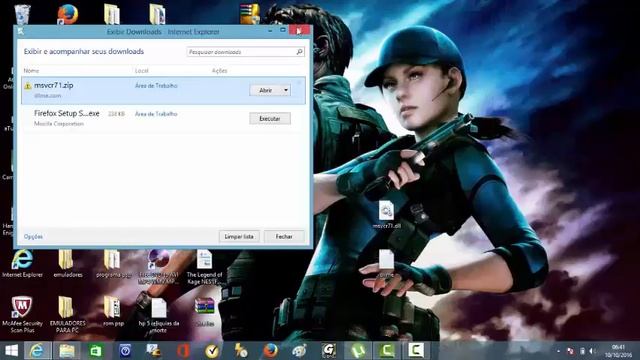Image resolution: width=640 pixels, height=360 pixels.
Task: Click Área de Trabalho location for Firefox Setup
Action: pyautogui.click(x=156, y=114)
